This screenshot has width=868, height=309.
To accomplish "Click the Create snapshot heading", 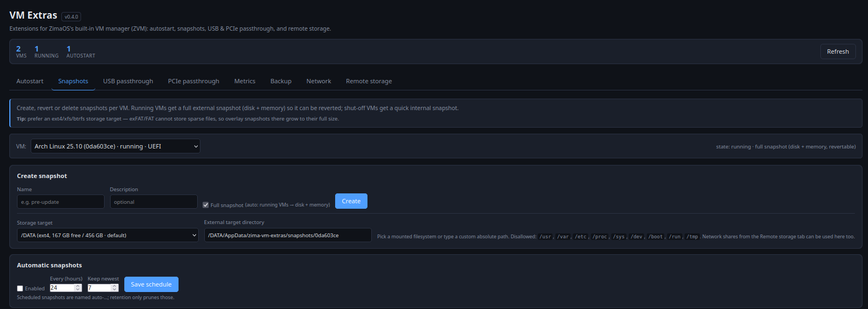I will pos(42,176).
